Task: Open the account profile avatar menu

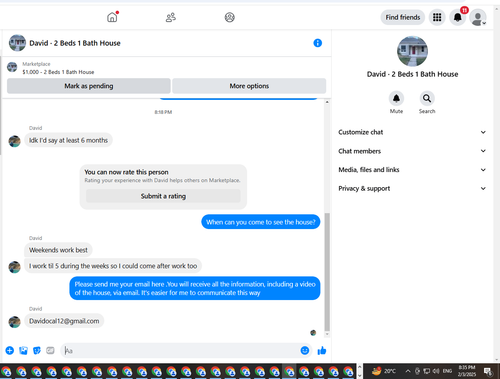Action: pos(478,17)
